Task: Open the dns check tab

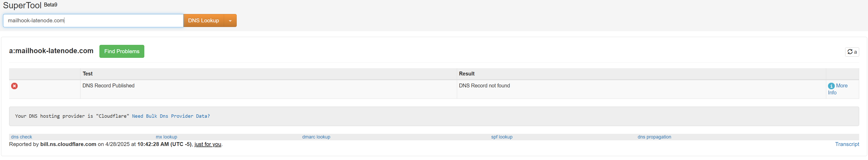Action: coord(22,137)
